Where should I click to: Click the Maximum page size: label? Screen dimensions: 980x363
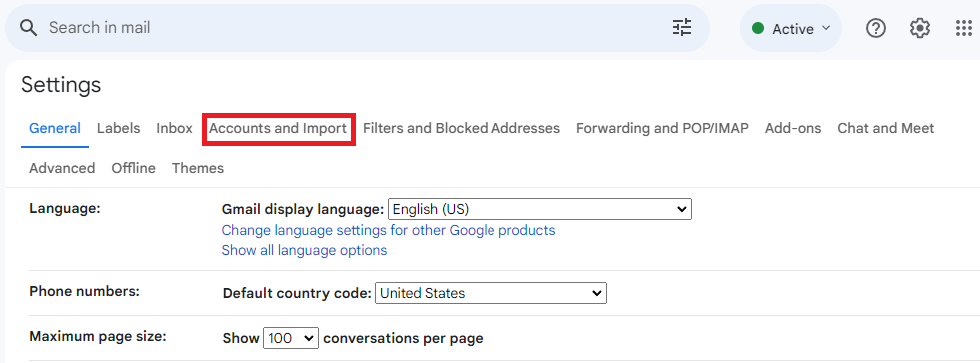pos(98,337)
